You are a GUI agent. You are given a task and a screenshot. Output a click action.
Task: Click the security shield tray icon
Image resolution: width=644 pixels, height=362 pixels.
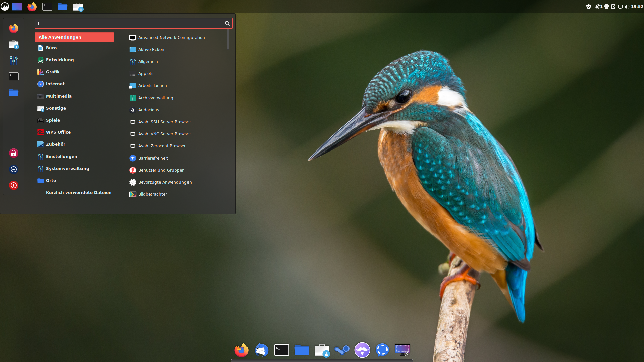[589, 7]
